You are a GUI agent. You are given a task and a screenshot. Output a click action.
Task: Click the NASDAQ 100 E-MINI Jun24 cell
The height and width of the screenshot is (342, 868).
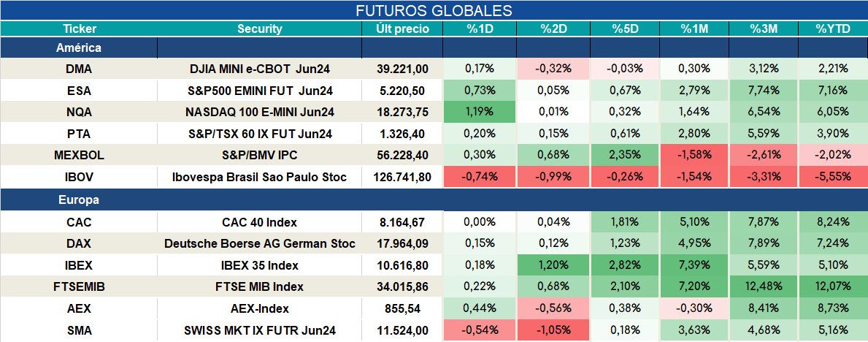tap(260, 112)
